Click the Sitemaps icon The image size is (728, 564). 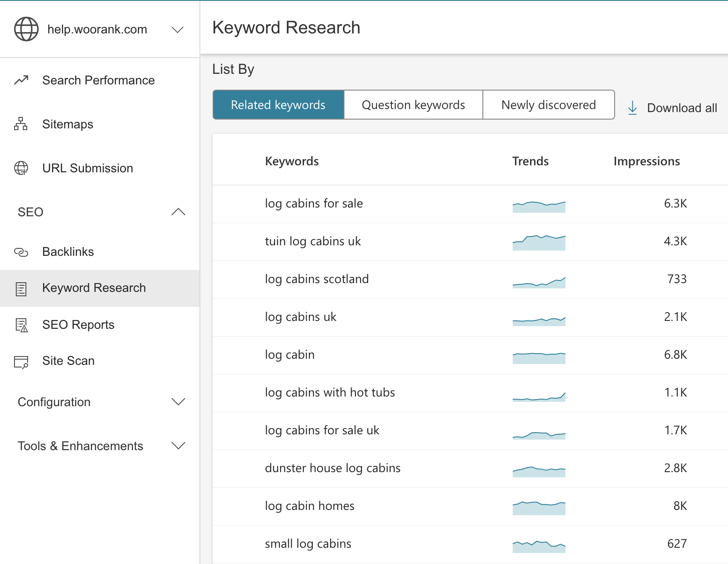pyautogui.click(x=20, y=124)
